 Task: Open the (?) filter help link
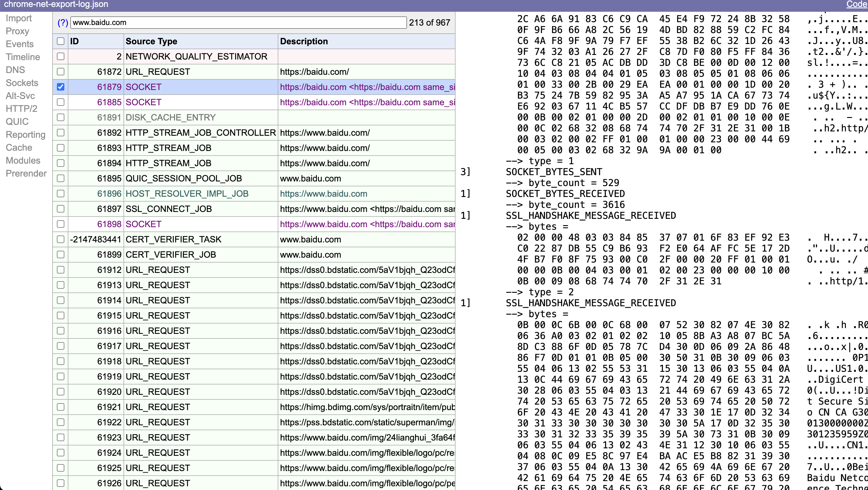(x=63, y=23)
